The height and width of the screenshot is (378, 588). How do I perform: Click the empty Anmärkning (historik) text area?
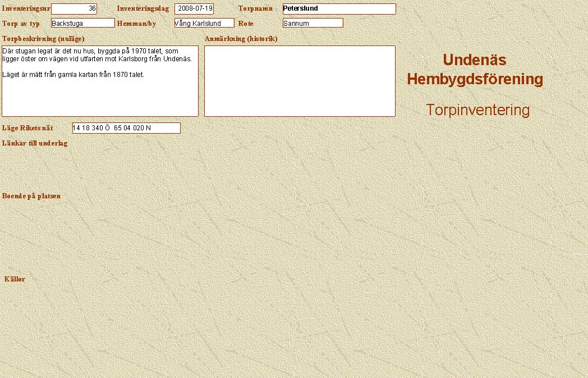click(x=300, y=81)
